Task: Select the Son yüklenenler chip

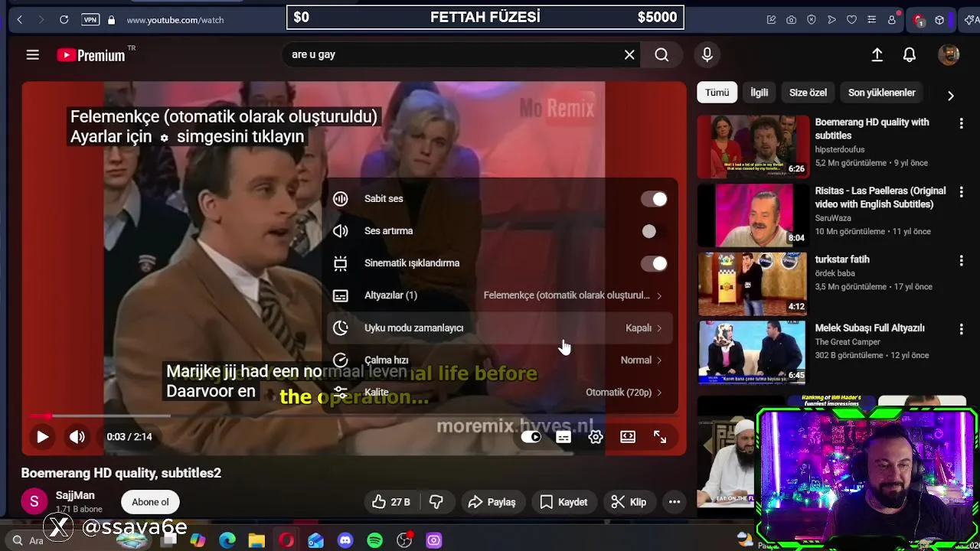Action: 881,93
